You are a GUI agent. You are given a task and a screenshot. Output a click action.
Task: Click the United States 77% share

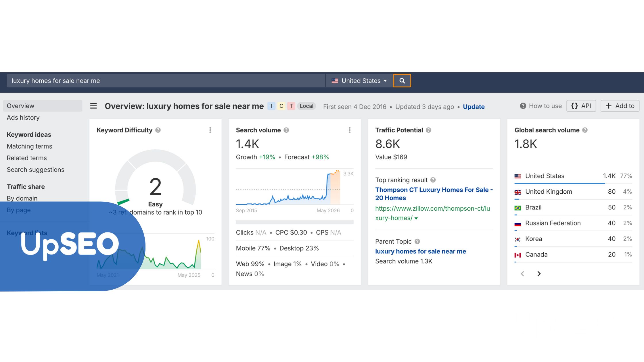click(x=626, y=176)
